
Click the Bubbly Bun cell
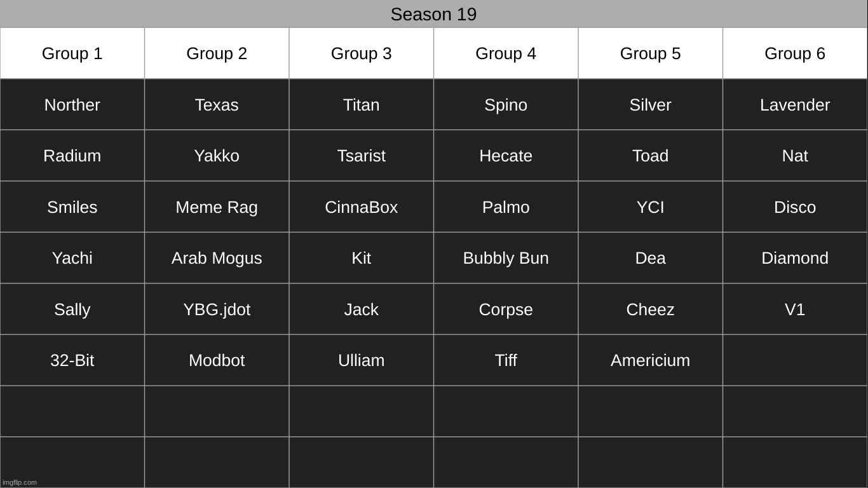[506, 258]
